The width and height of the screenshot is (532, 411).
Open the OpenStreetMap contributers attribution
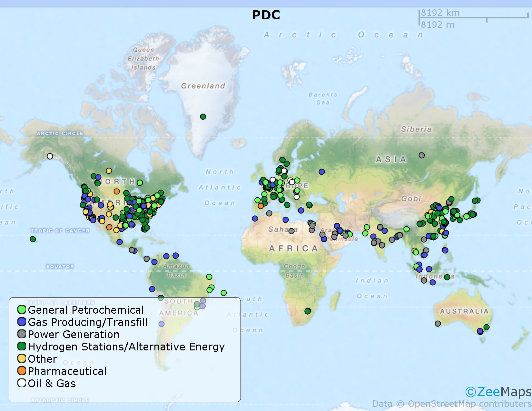click(452, 404)
